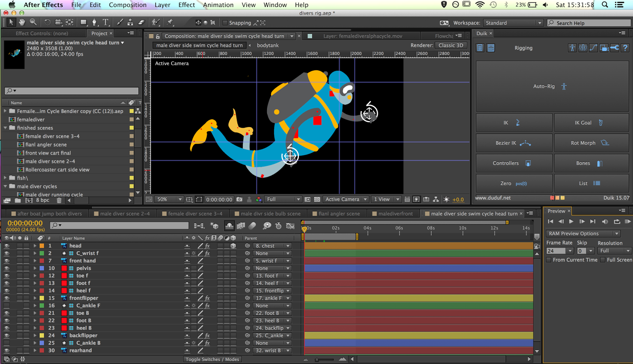Play the preview
633x364 pixels.
click(x=571, y=222)
